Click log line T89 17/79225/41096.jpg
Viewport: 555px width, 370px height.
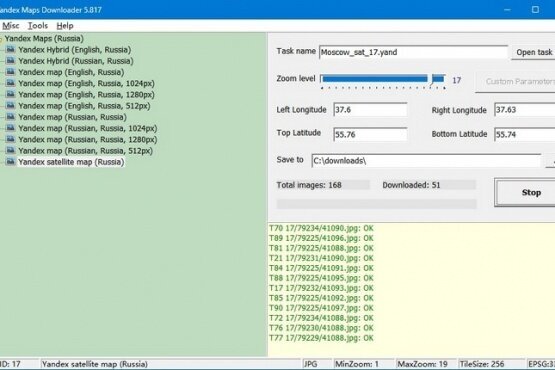(321, 238)
